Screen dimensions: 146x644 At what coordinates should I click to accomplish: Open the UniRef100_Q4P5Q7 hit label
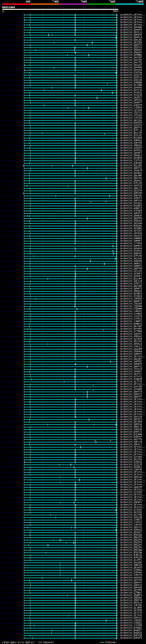131,361
